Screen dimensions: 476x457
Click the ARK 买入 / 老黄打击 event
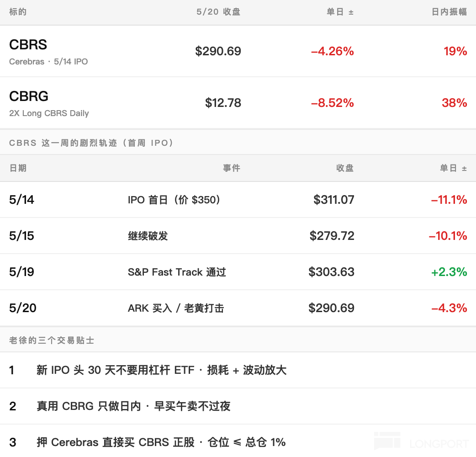(176, 308)
